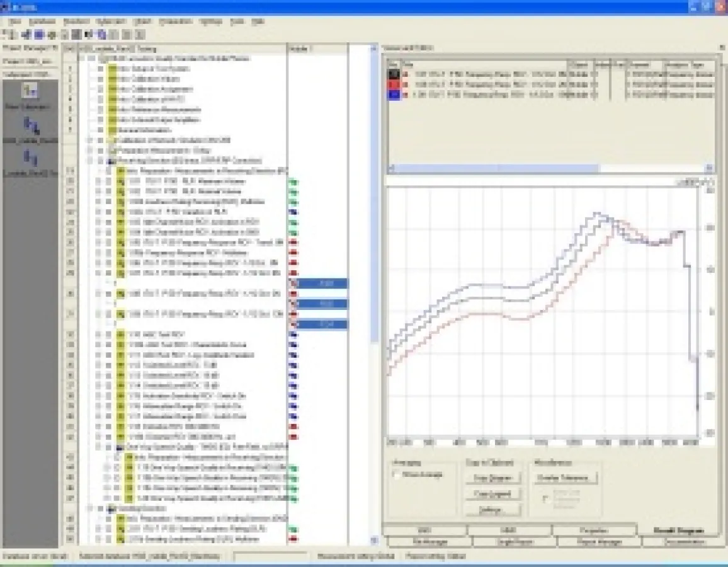Screen dimensions: 728x567
Task: Select the second database icon in the sidebar
Action: tap(29, 125)
